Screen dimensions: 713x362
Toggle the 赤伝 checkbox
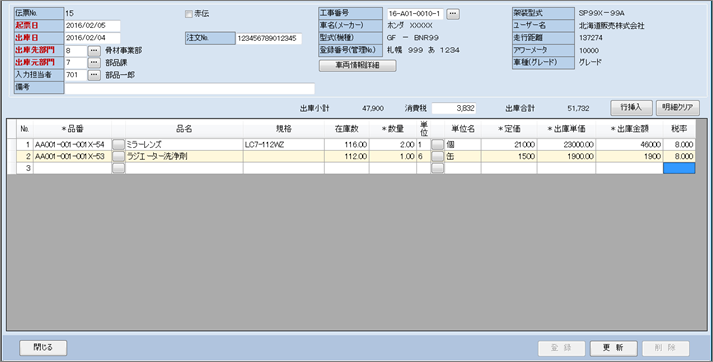coord(189,14)
